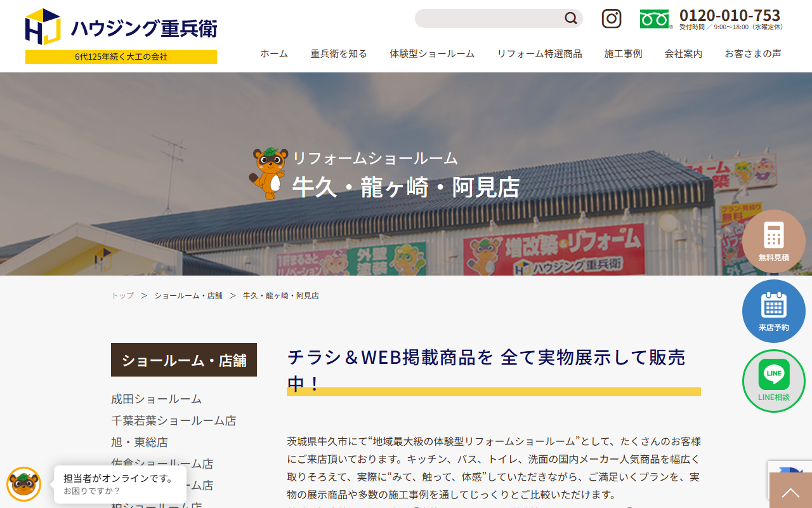Open 旭・東総店 in the sidebar

(x=140, y=442)
